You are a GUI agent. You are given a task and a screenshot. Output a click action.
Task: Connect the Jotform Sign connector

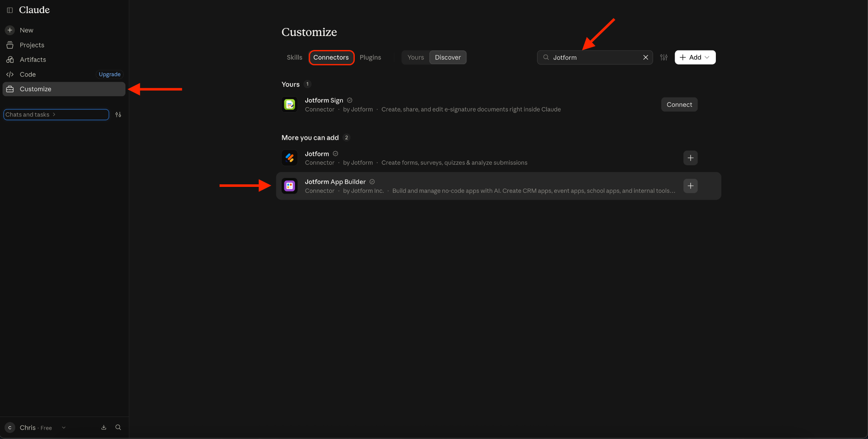point(679,105)
